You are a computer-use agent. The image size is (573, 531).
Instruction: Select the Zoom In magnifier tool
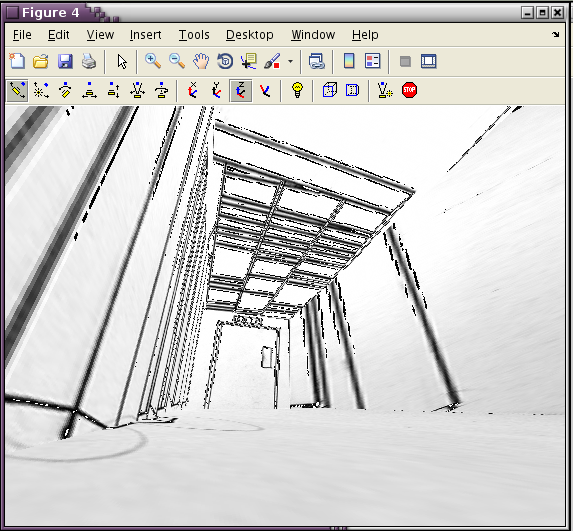click(x=153, y=61)
